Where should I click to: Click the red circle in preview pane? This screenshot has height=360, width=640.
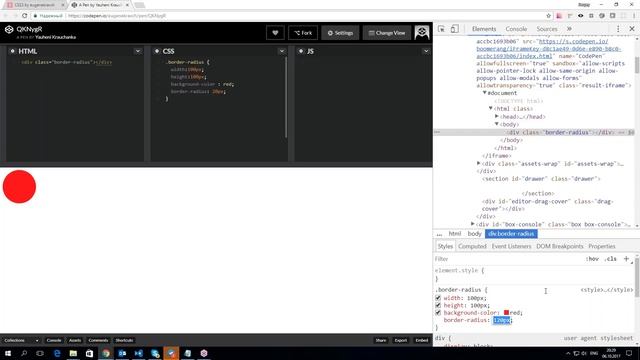click(19, 187)
